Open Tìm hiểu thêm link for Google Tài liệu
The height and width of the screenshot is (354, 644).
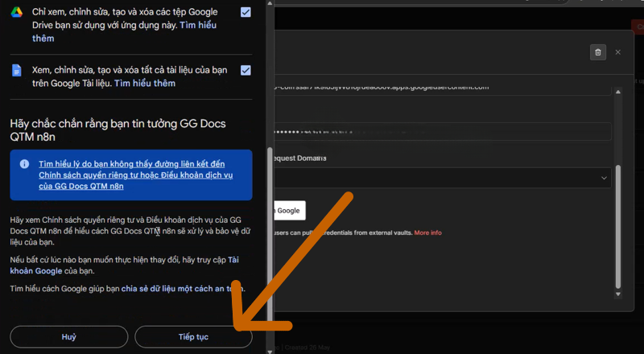coord(145,84)
